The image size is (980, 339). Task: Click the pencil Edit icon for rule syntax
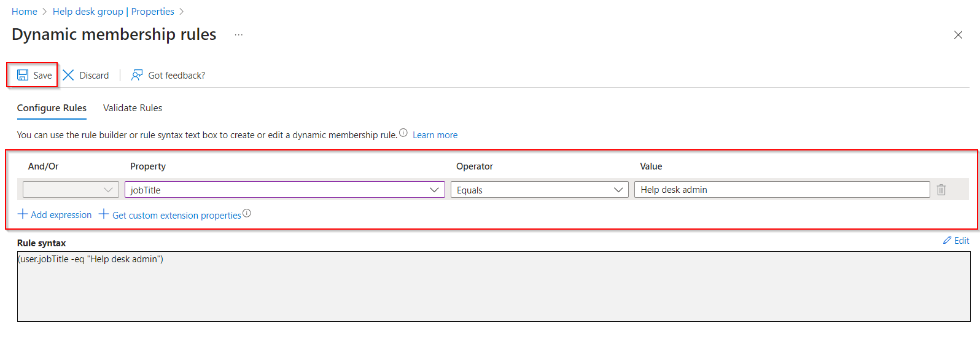[947, 240]
